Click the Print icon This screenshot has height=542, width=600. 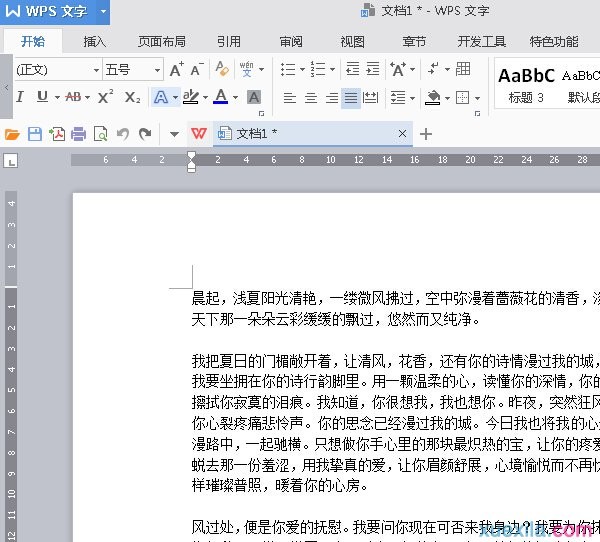(78, 134)
